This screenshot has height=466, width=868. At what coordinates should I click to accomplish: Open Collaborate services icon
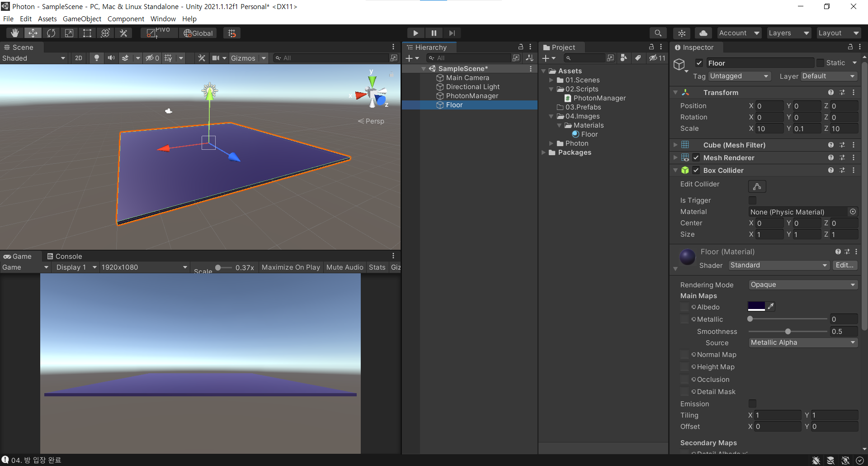pyautogui.click(x=682, y=33)
